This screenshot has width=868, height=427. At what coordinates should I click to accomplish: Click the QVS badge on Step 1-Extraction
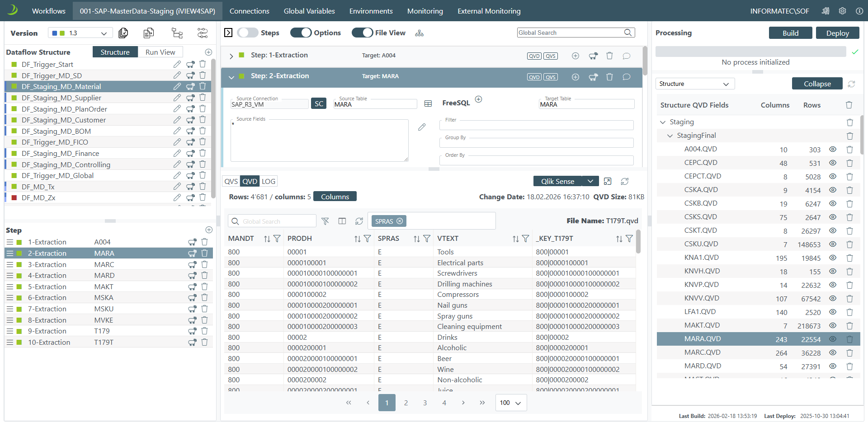550,56
